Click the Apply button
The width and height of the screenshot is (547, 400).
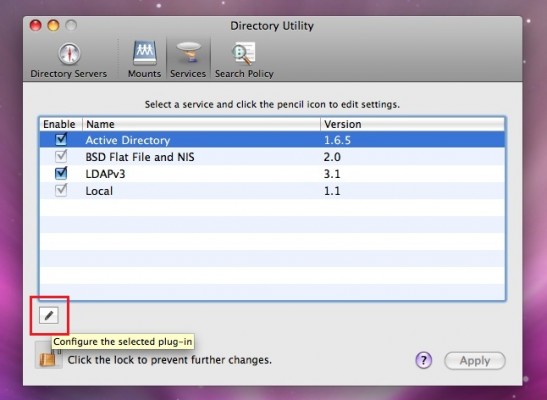pos(475,360)
